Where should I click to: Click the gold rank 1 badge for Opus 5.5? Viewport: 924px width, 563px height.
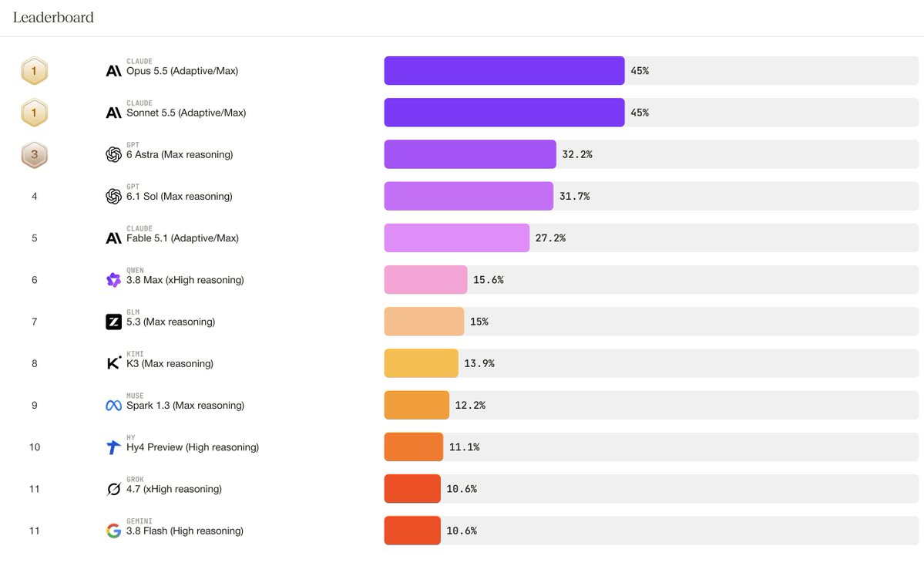(x=34, y=71)
